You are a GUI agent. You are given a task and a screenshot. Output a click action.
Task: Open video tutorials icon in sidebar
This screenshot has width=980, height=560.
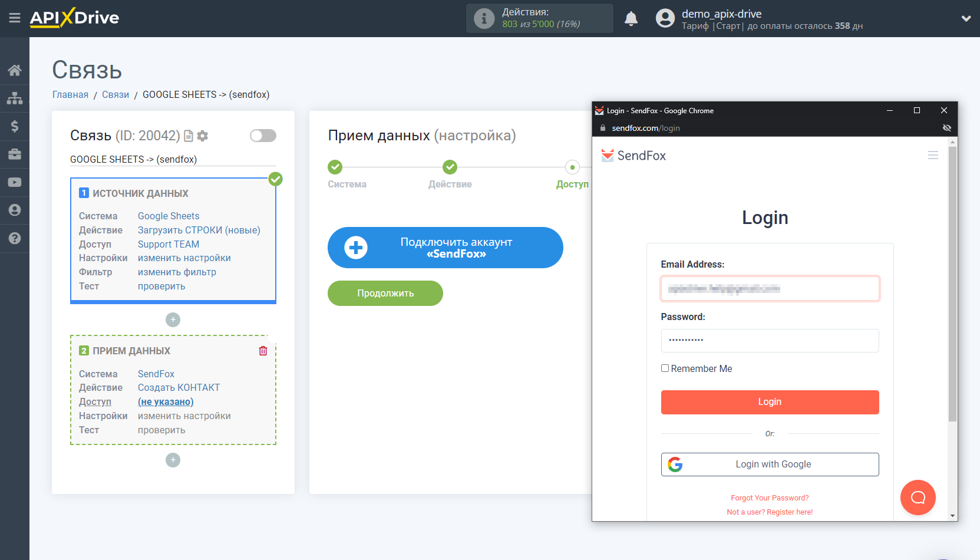(x=15, y=182)
